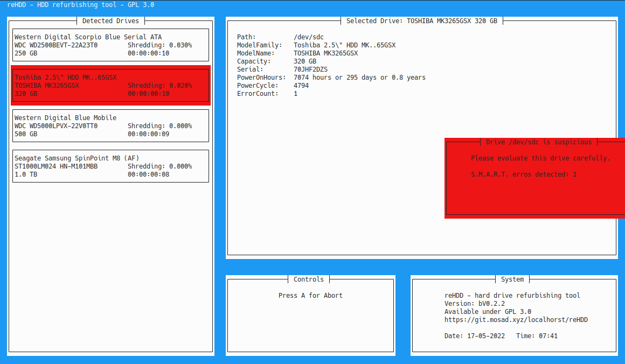625x364 pixels.
Task: Click the 'Press A for Abort' control text
Action: coord(310,295)
